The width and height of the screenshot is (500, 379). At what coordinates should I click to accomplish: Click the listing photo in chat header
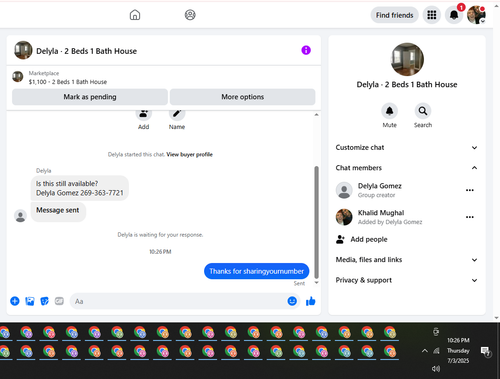pyautogui.click(x=23, y=50)
